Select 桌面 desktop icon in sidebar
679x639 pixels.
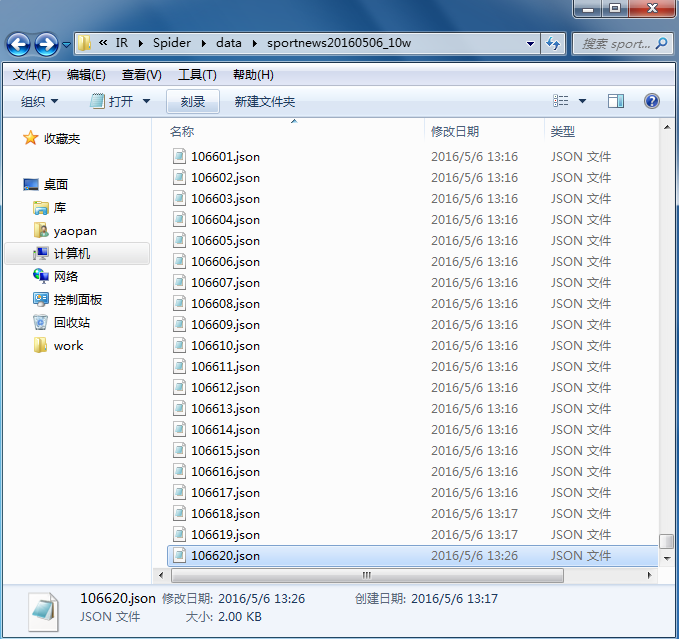[31, 184]
